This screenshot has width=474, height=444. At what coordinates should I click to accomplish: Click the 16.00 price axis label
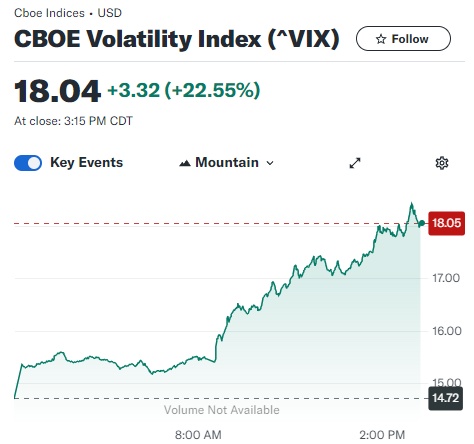coord(447,331)
